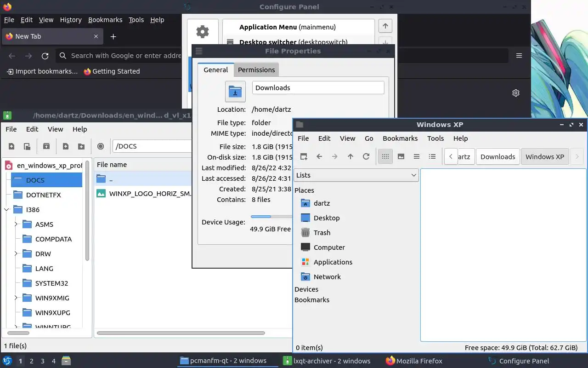This screenshot has height=368, width=588.
Task: Open a new Firefox tab with plus button
Action: [113, 36]
